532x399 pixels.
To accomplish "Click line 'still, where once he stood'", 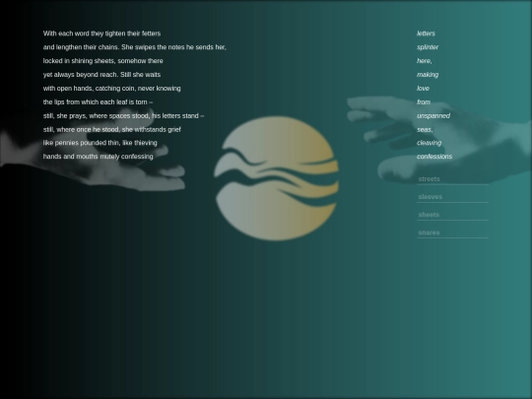I will (112, 130).
